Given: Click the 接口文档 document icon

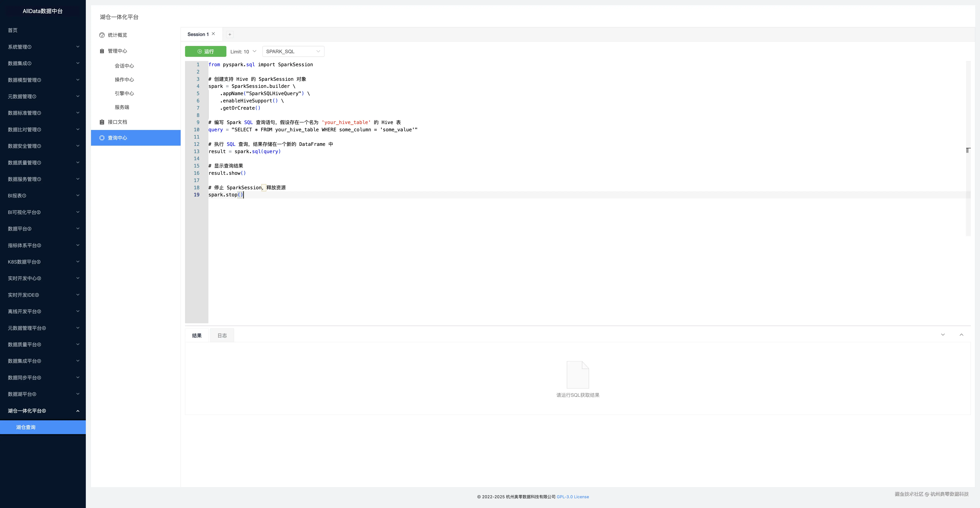Looking at the screenshot, I should click(102, 122).
